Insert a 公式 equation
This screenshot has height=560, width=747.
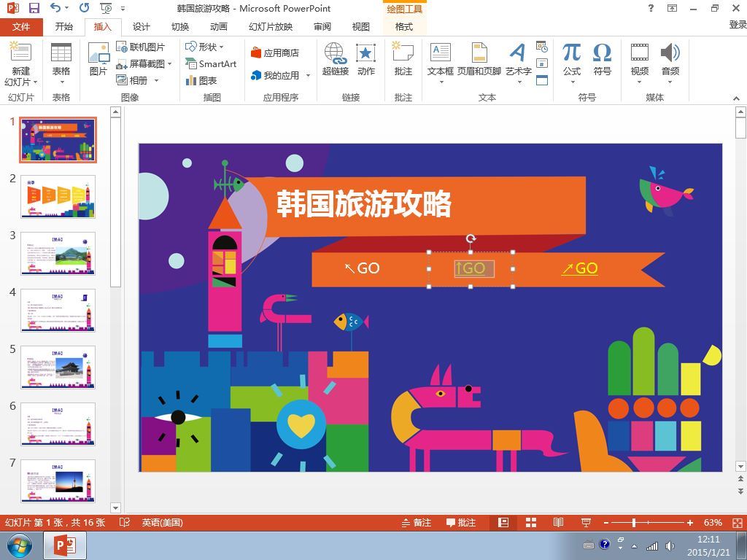click(x=571, y=59)
